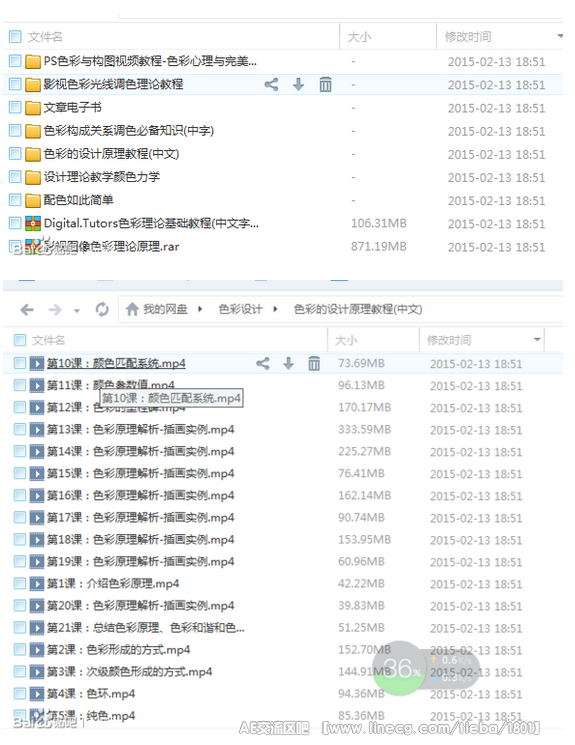Click video icon of 第13课 file
575x745 pixels.
coord(37,430)
